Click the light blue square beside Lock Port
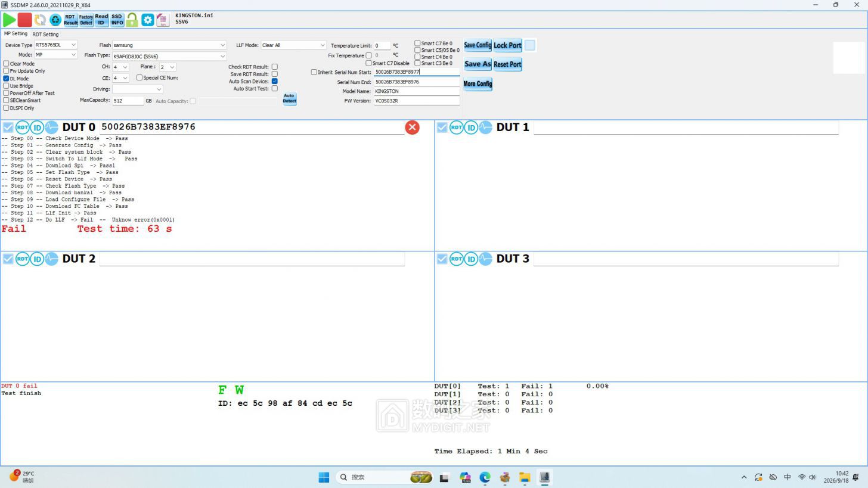Screen dimensions: 868x488 pyautogui.click(x=529, y=45)
